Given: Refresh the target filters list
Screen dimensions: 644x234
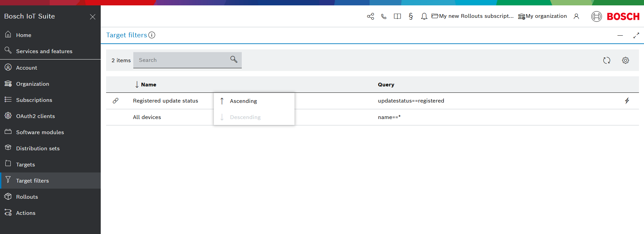Looking at the screenshot, I should [606, 60].
